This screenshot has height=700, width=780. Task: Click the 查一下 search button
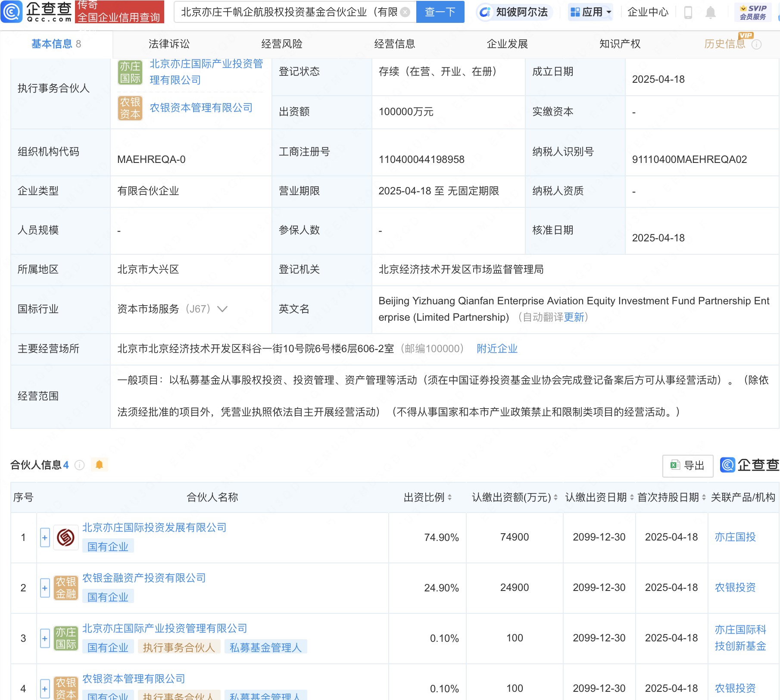(x=440, y=12)
